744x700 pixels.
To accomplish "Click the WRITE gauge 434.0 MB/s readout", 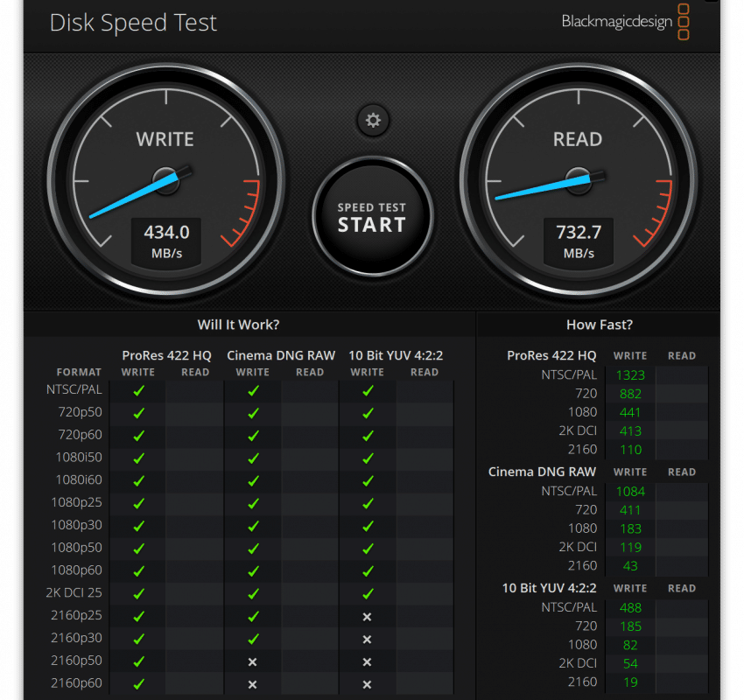I will (166, 241).
